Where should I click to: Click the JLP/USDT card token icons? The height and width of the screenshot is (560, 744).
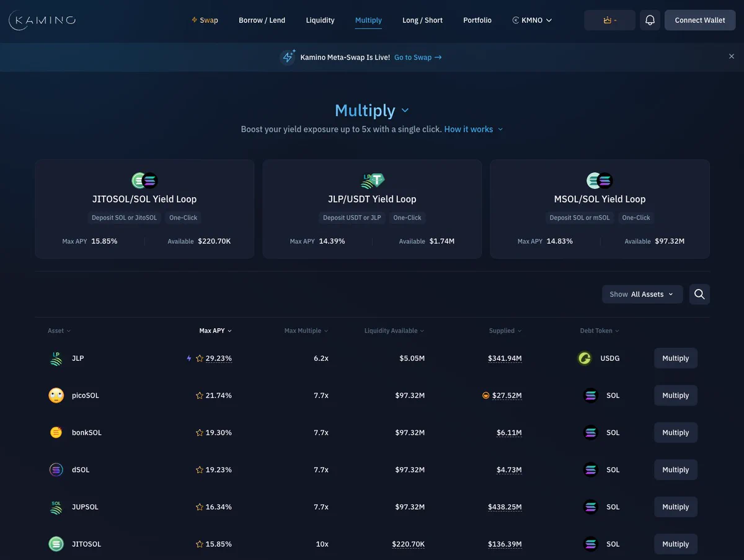tap(373, 181)
